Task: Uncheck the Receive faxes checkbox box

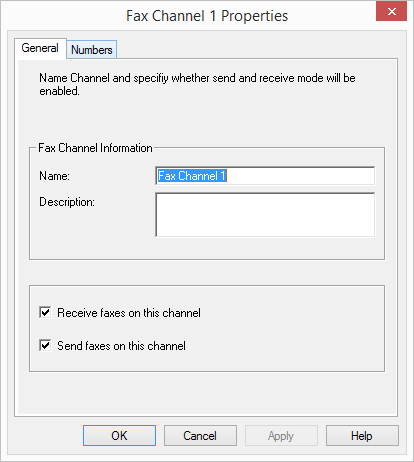Action: tap(45, 313)
